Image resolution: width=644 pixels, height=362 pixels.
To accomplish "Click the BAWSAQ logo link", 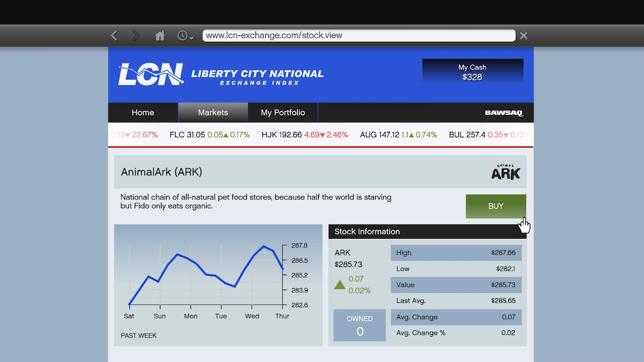I will pyautogui.click(x=503, y=113).
